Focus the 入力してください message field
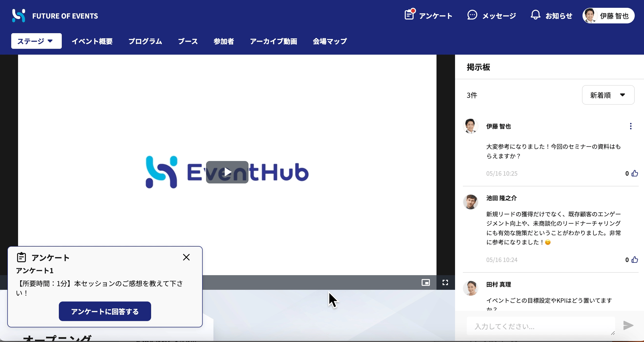 [541, 326]
